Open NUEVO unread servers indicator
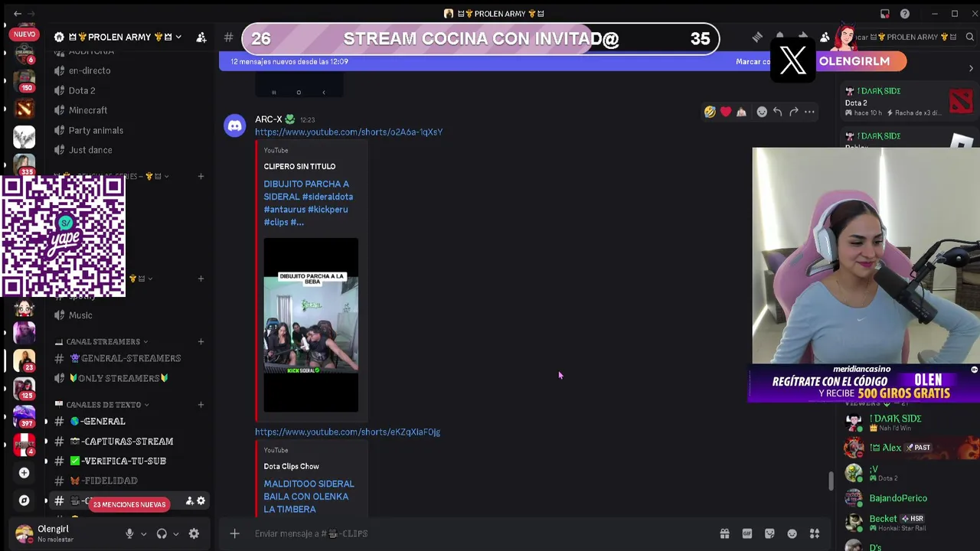This screenshot has width=980, height=551. tap(24, 34)
